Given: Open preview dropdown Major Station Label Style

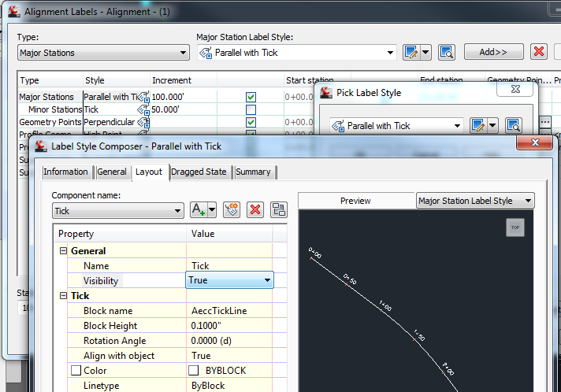Looking at the screenshot, I should [x=475, y=201].
